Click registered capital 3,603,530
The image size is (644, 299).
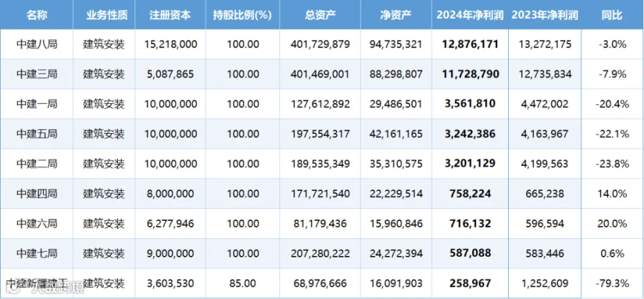point(170,283)
